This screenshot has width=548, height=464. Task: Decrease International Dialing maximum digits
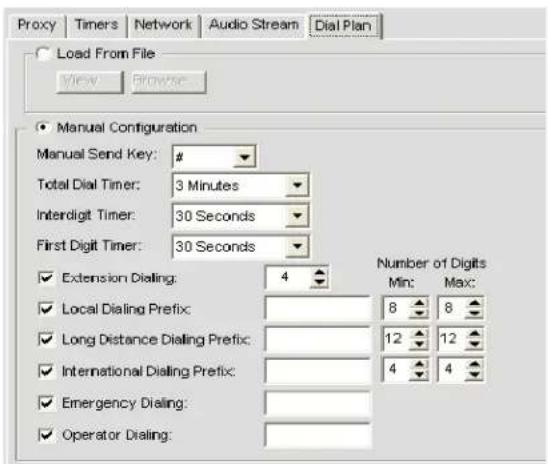coord(475,374)
